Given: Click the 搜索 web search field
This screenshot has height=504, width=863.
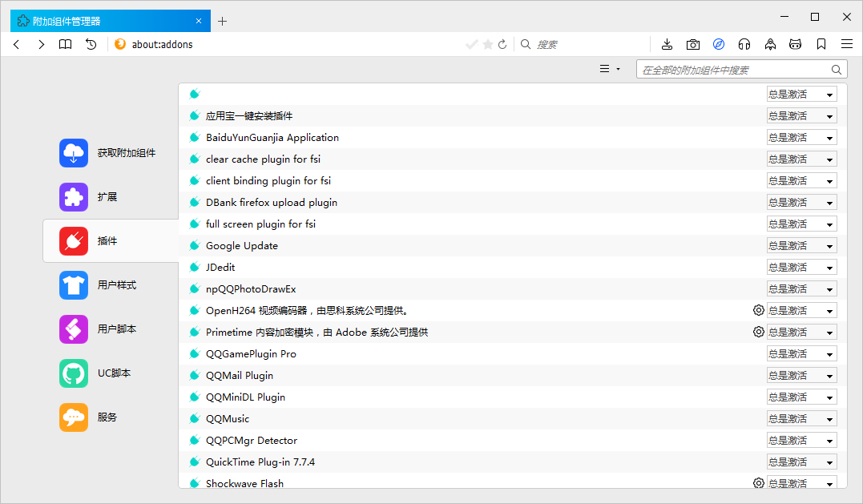Looking at the screenshot, I should 583,45.
